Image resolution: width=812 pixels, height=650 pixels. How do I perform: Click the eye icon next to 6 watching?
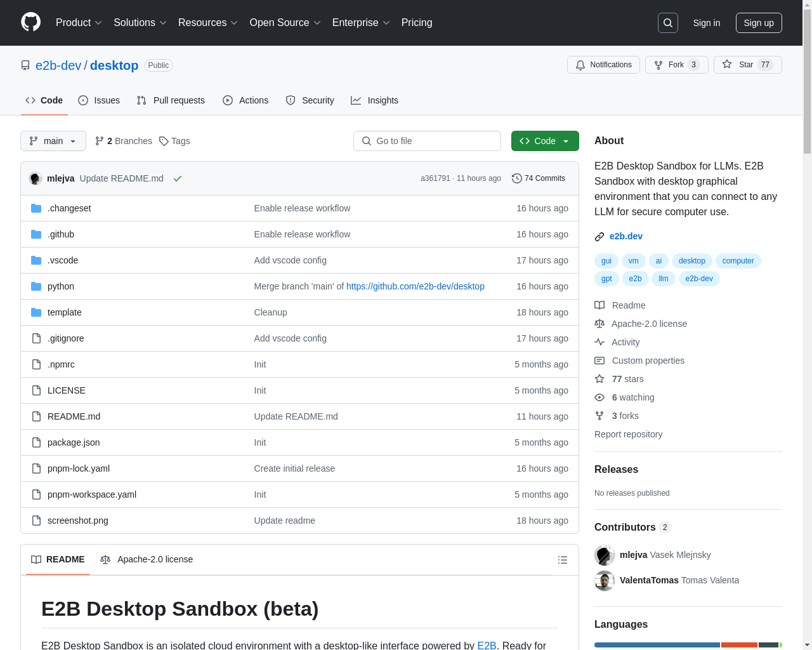599,397
